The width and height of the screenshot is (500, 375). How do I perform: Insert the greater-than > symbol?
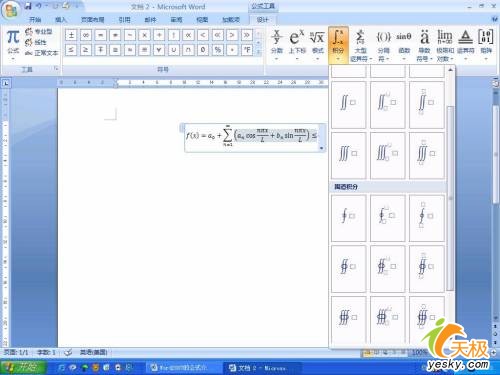pos(232,35)
